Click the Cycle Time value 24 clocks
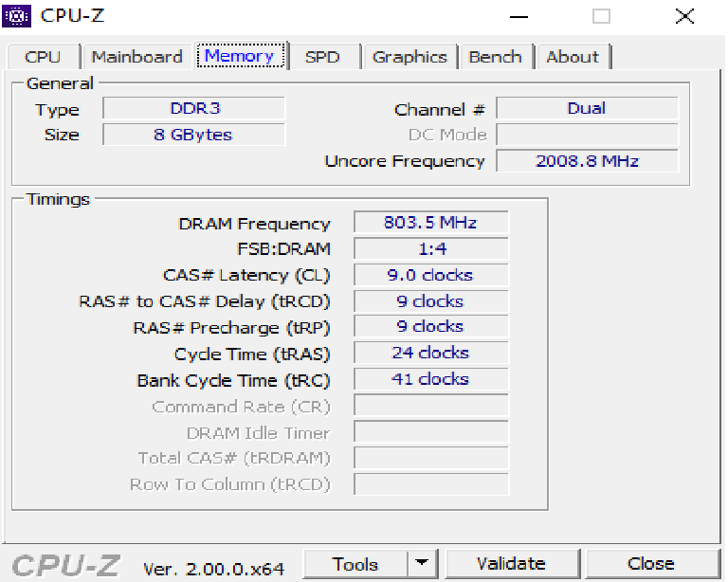The width and height of the screenshot is (728, 582). pyautogui.click(x=431, y=353)
